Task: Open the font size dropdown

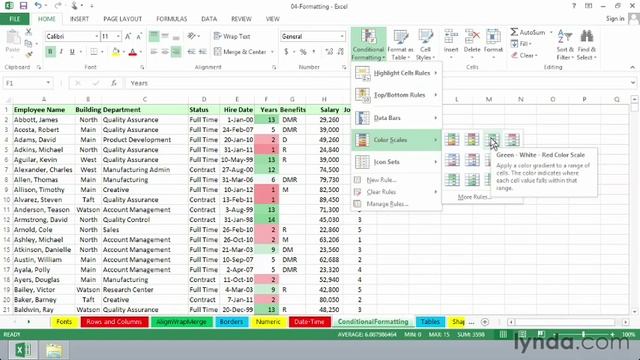Action: click(x=118, y=36)
